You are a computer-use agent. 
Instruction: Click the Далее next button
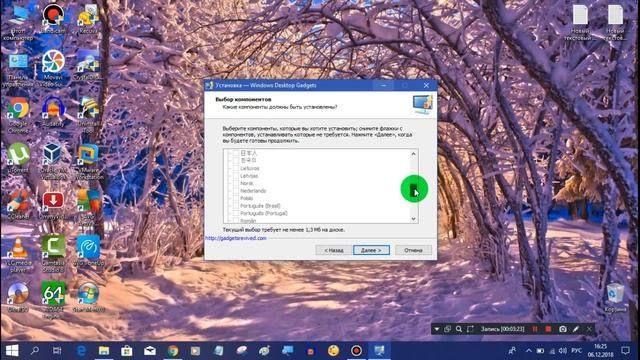(x=371, y=250)
